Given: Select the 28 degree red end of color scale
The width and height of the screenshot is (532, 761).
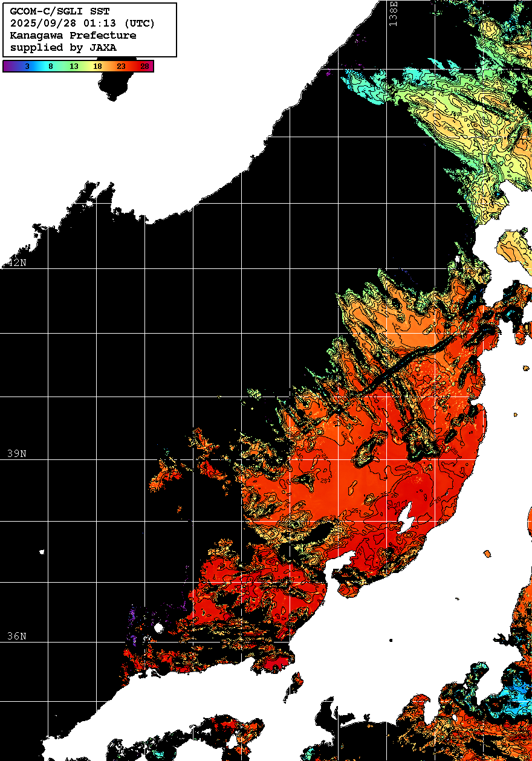Looking at the screenshot, I should point(144,66).
